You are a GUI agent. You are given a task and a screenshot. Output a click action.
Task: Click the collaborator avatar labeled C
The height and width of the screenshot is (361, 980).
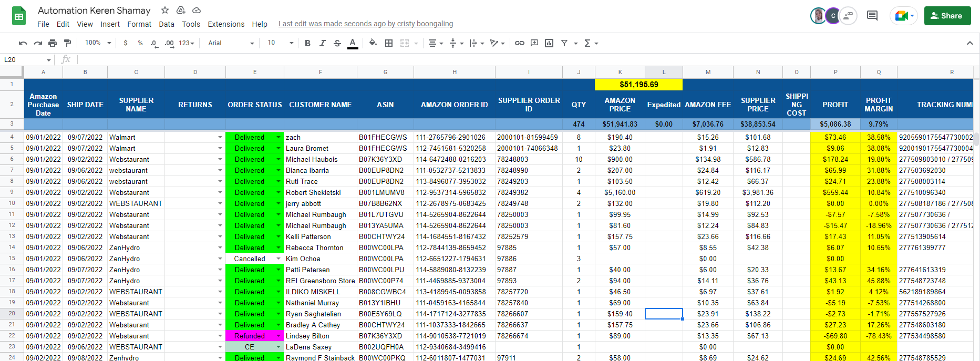click(x=833, y=16)
